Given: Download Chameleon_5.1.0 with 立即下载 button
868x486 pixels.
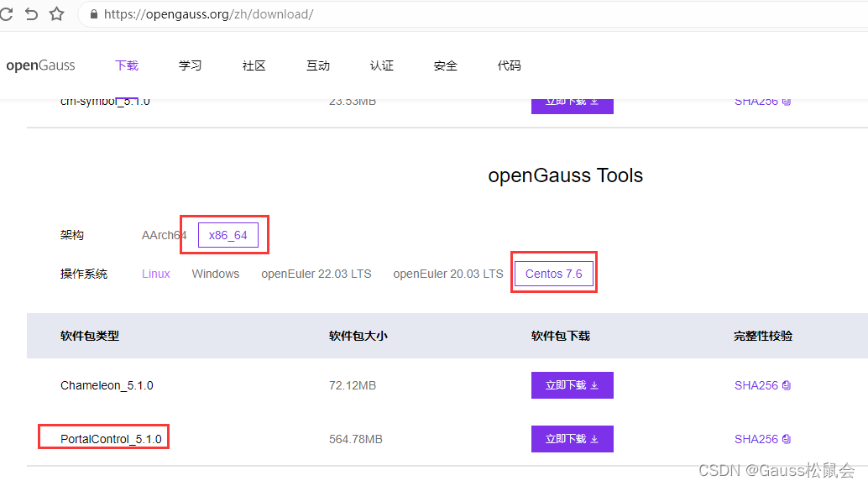Looking at the screenshot, I should pyautogui.click(x=573, y=385).
